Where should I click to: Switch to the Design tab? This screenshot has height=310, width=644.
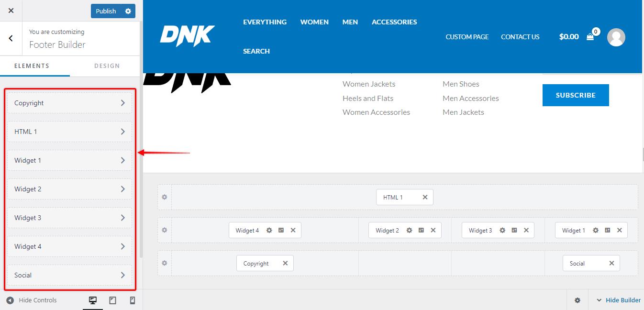(x=107, y=66)
